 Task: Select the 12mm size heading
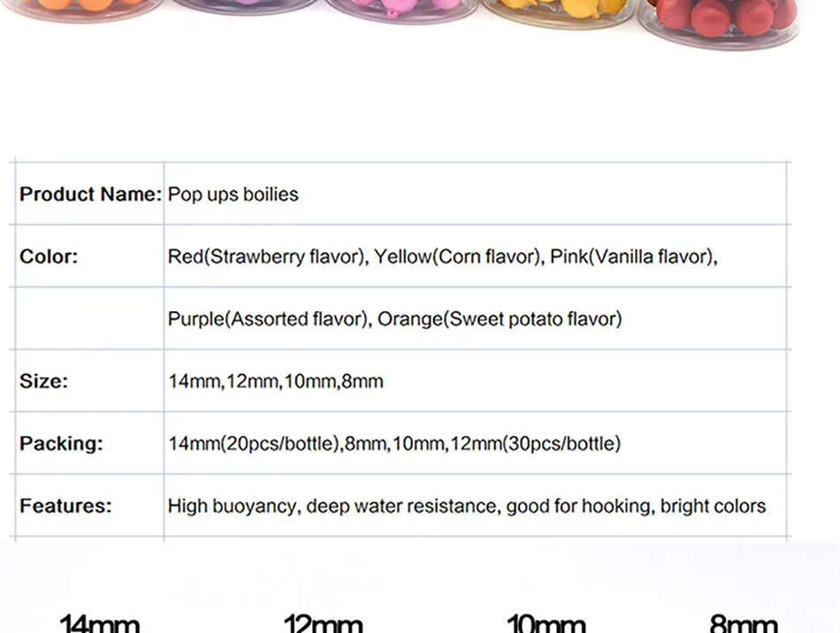[324, 623]
